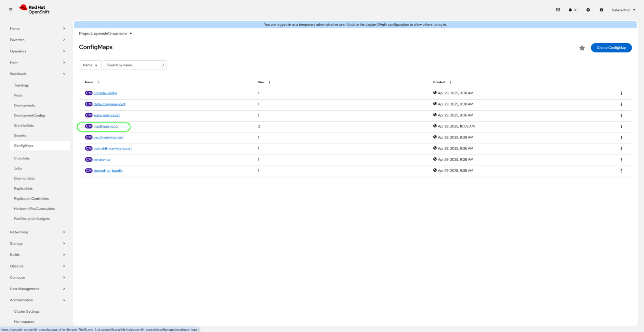Click the Create ConfigMap button
Viewport: 644px width, 332px height.
tap(611, 48)
